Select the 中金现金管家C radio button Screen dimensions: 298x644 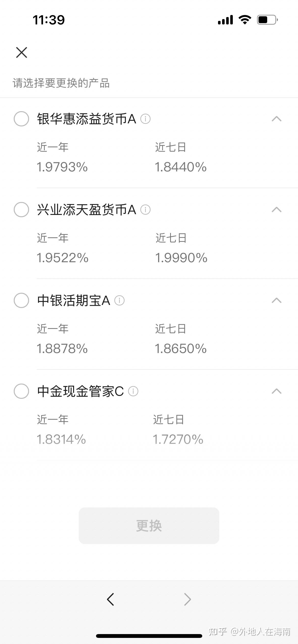(x=21, y=391)
